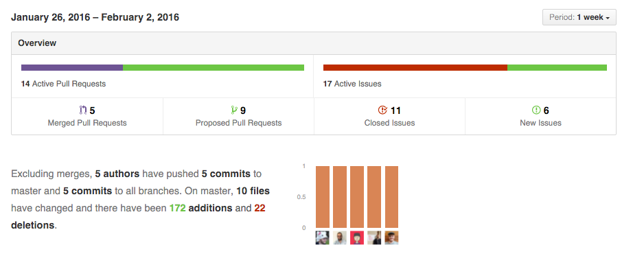Screen dimensions: 644x256
Task: View the 9 Proposed Pull Requests
Action: click(x=239, y=116)
